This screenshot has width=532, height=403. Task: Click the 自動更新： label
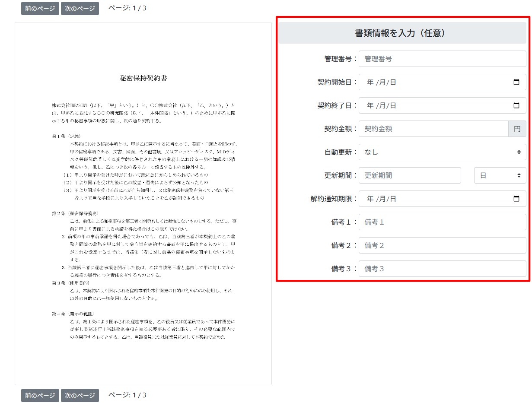pos(341,152)
